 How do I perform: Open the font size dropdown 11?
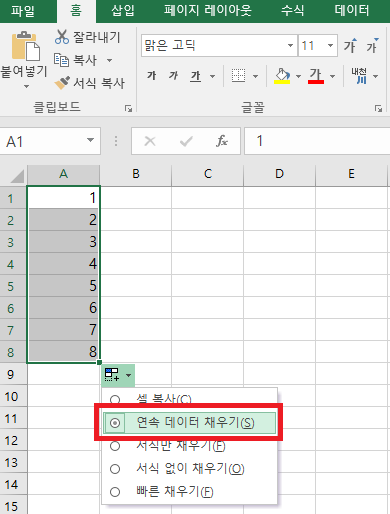pyautogui.click(x=330, y=45)
